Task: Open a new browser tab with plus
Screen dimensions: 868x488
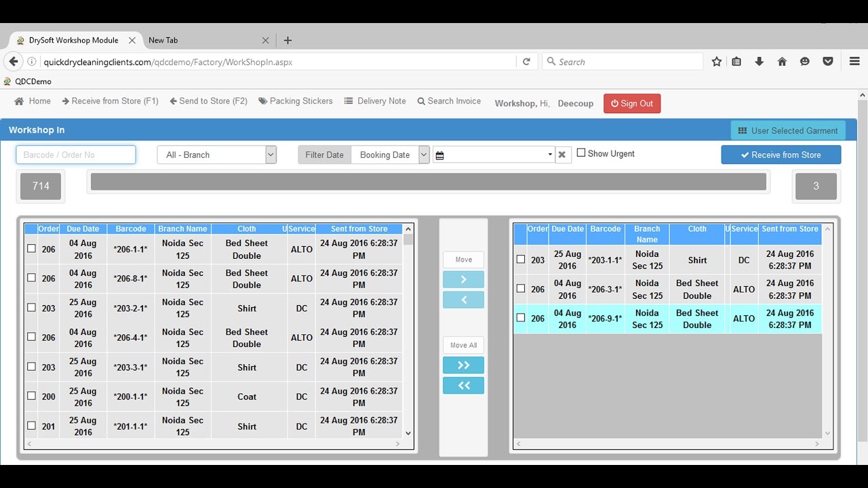Action: [288, 40]
